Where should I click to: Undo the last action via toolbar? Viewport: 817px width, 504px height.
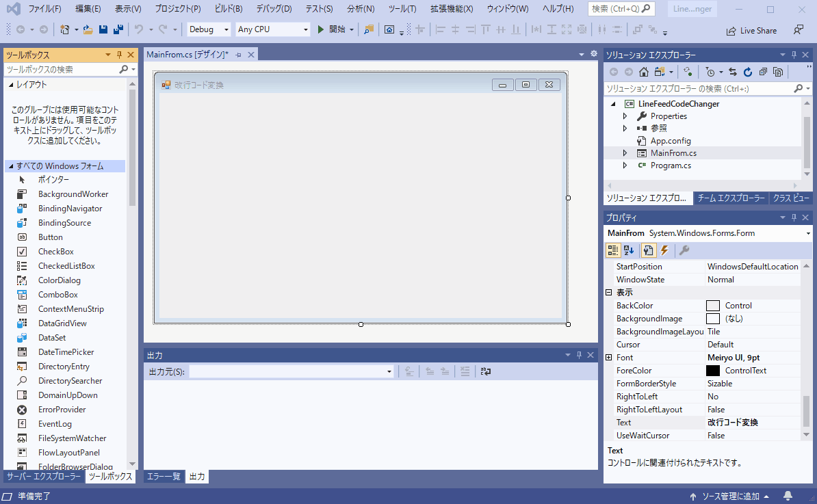pyautogui.click(x=139, y=29)
